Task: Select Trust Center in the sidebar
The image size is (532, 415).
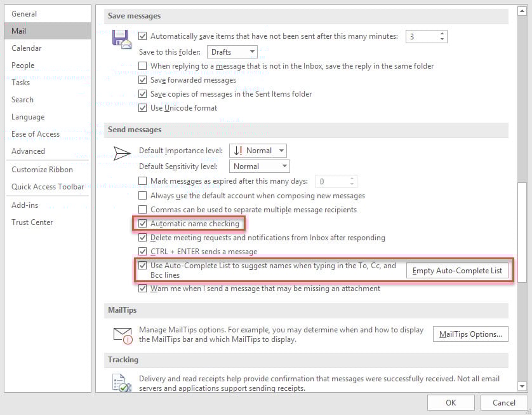Action: tap(31, 222)
